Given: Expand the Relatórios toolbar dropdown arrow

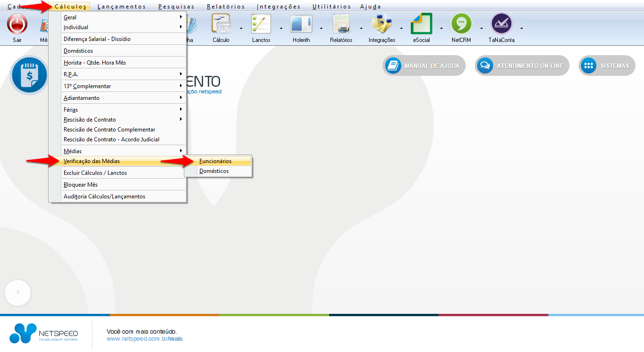Looking at the screenshot, I should click(x=362, y=28).
